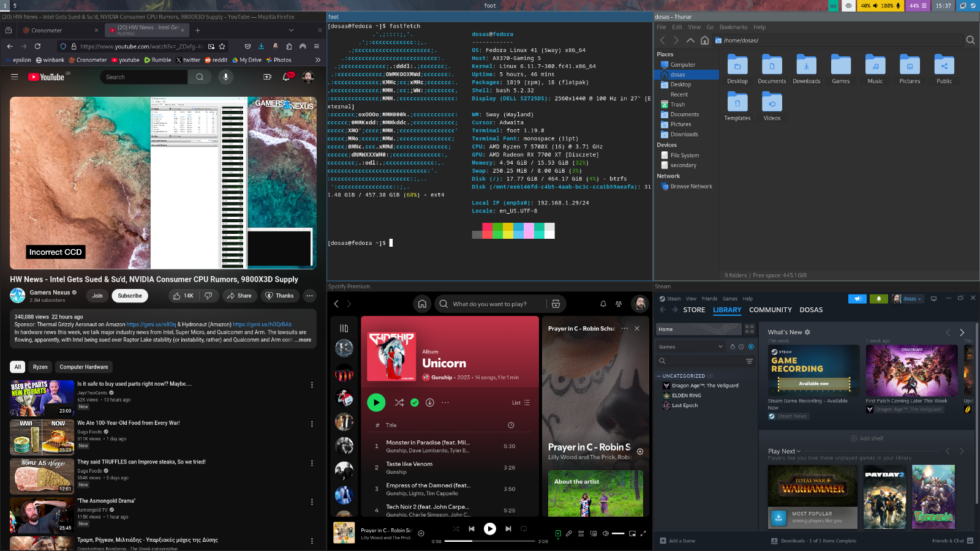The height and width of the screenshot is (551, 980).
Task: Switch to the Cronometer tab in Firefox
Action: (60, 30)
